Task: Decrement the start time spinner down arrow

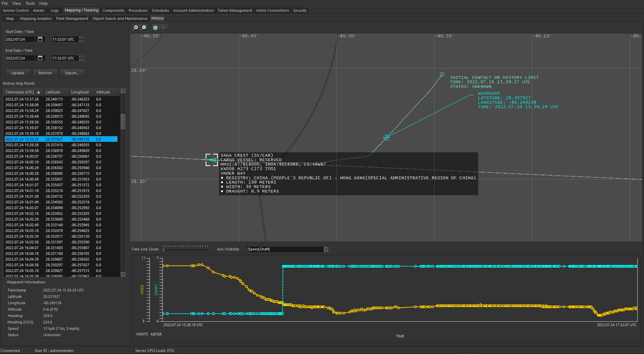Action: [x=82, y=41]
